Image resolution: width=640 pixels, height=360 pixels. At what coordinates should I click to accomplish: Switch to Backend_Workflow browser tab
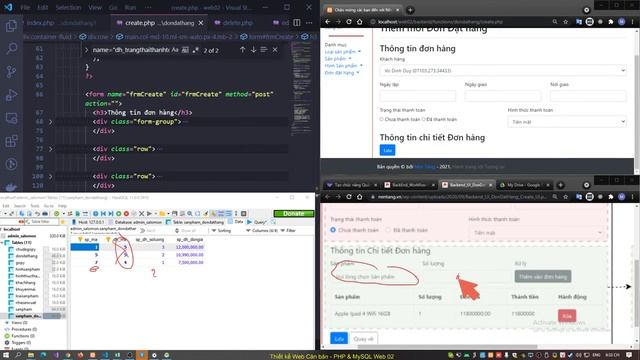pos(409,185)
